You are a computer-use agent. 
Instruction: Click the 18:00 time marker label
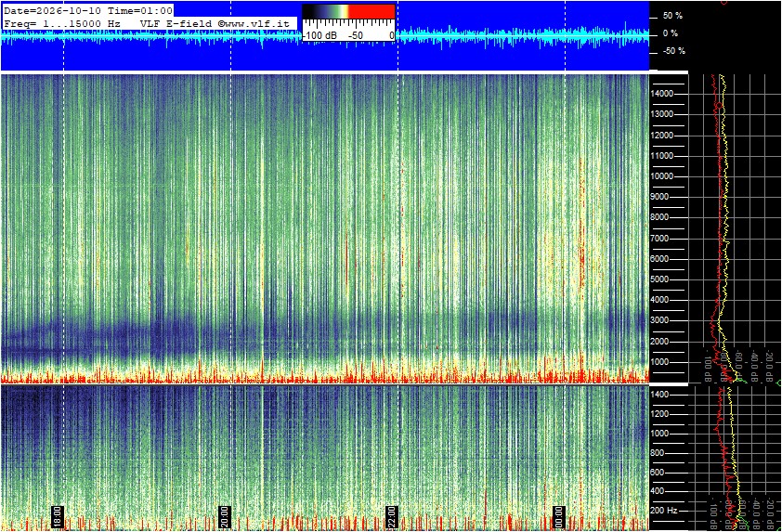[x=58, y=517]
